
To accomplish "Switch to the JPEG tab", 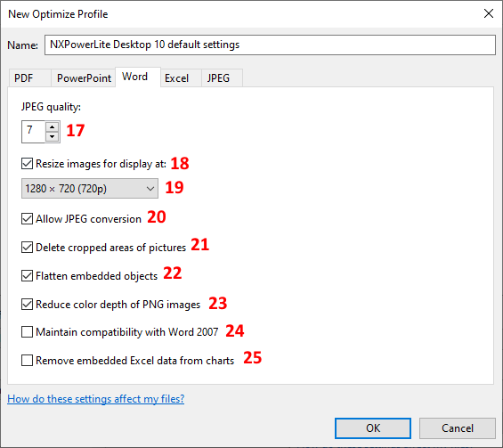I will coord(222,78).
